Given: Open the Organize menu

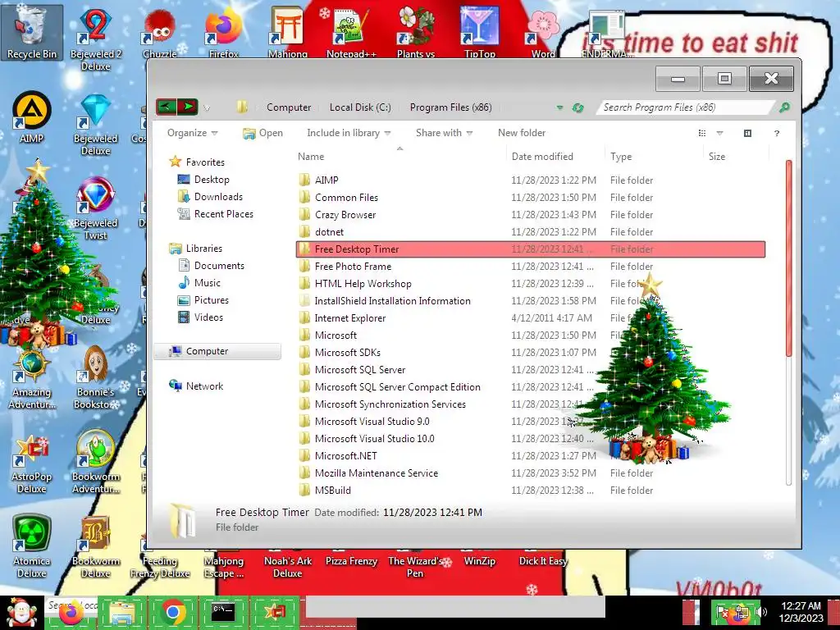Looking at the screenshot, I should click(192, 133).
